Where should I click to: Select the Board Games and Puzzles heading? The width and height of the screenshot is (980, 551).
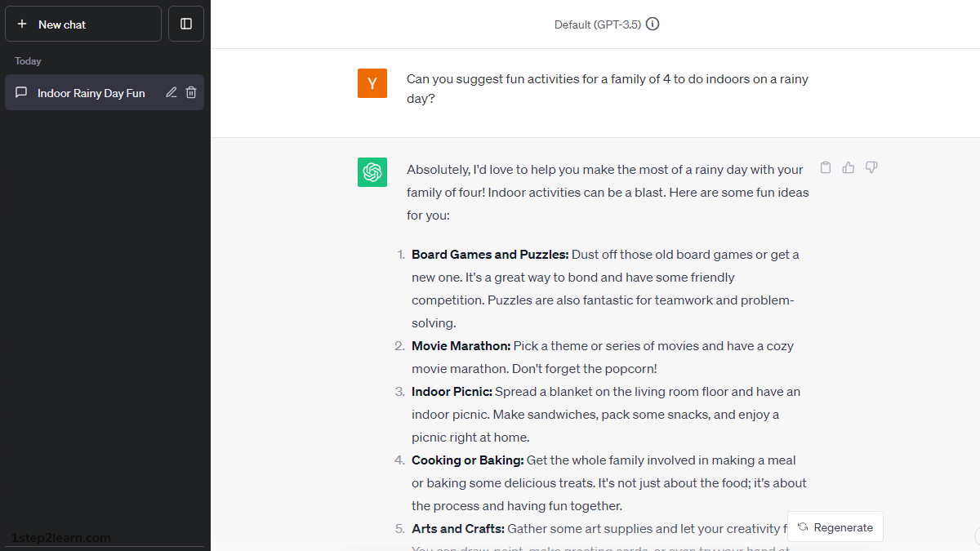[x=490, y=255]
